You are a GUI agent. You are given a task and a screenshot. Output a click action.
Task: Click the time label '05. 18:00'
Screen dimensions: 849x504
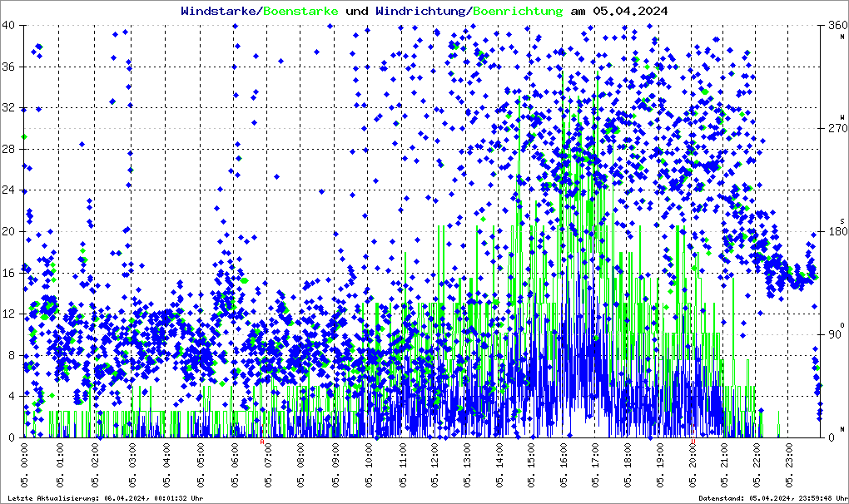(628, 466)
